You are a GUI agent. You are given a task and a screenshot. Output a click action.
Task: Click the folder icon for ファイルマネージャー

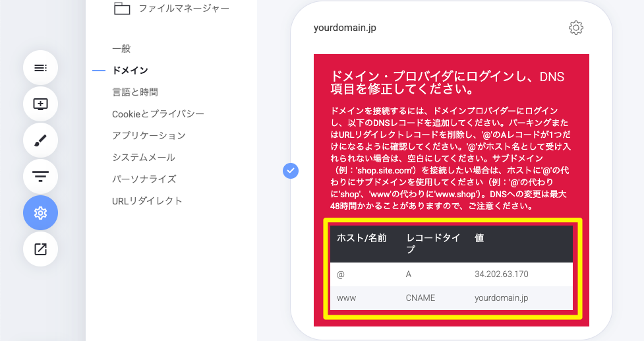[x=122, y=9]
